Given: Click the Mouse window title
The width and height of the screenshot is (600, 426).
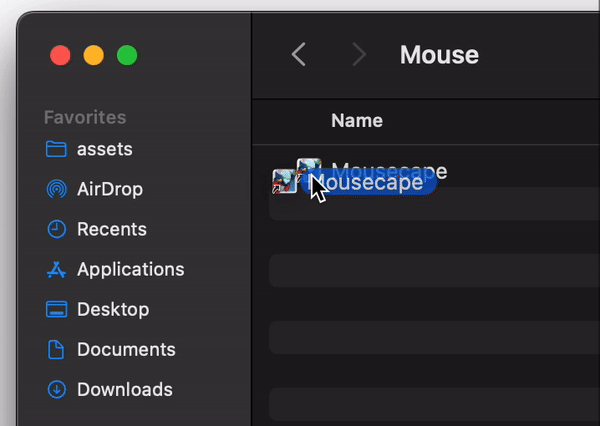Looking at the screenshot, I should click(x=439, y=55).
